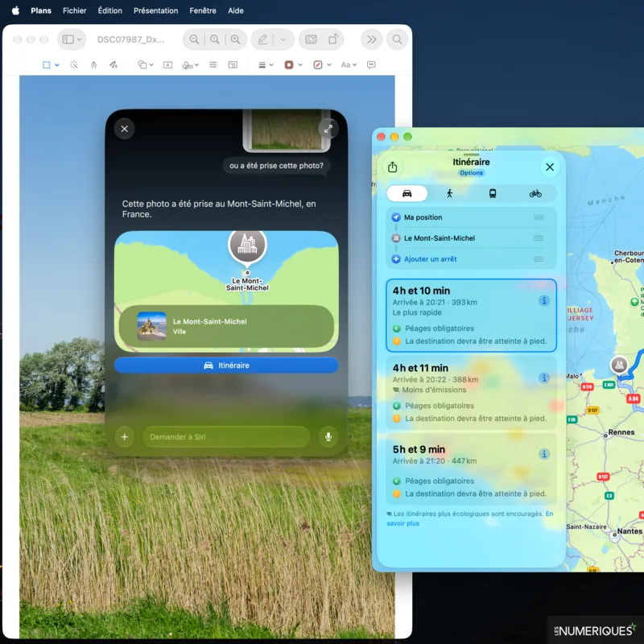Close the Itinéraire panel

point(550,167)
